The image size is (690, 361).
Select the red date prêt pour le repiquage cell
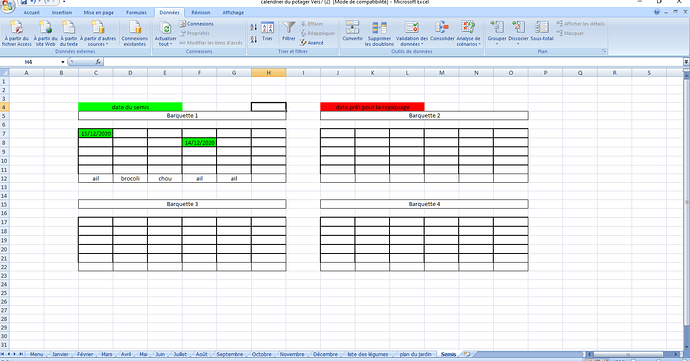(x=372, y=107)
